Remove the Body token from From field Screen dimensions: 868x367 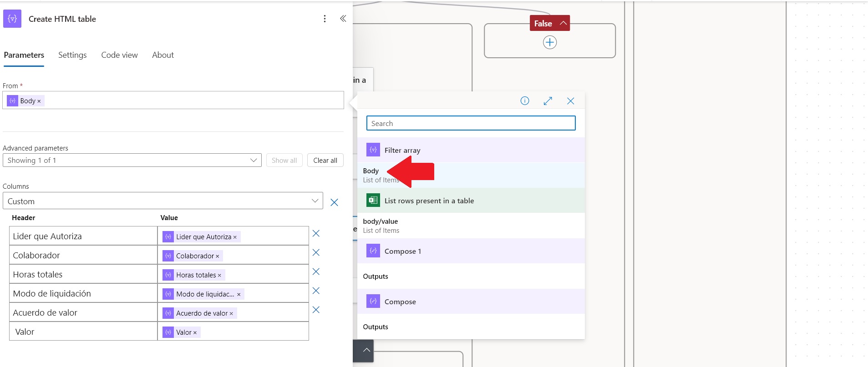click(x=39, y=101)
